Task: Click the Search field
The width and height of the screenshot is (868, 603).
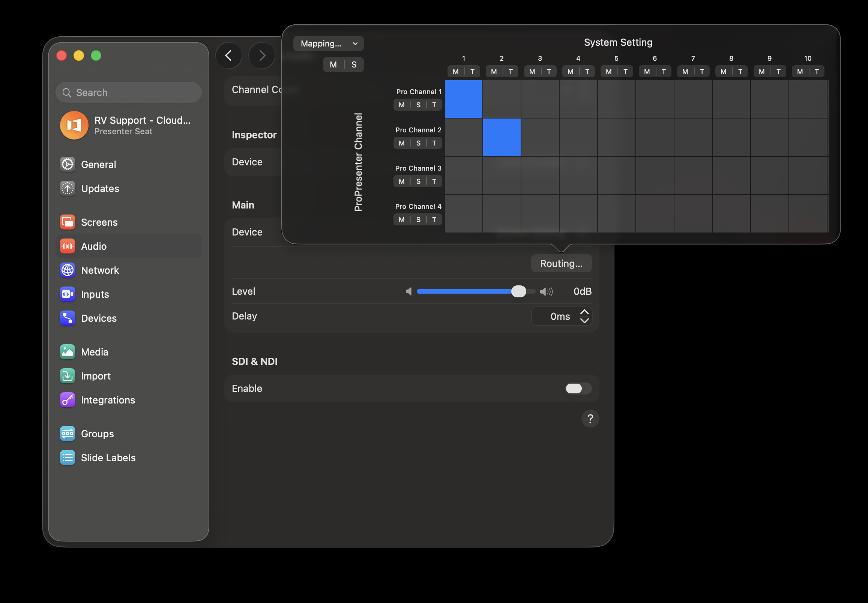Action: click(129, 93)
